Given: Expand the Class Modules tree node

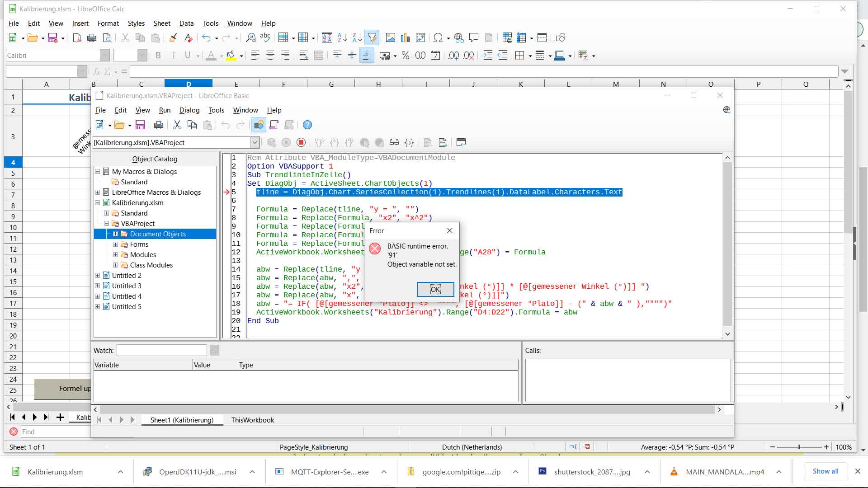Looking at the screenshot, I should pyautogui.click(x=115, y=265).
